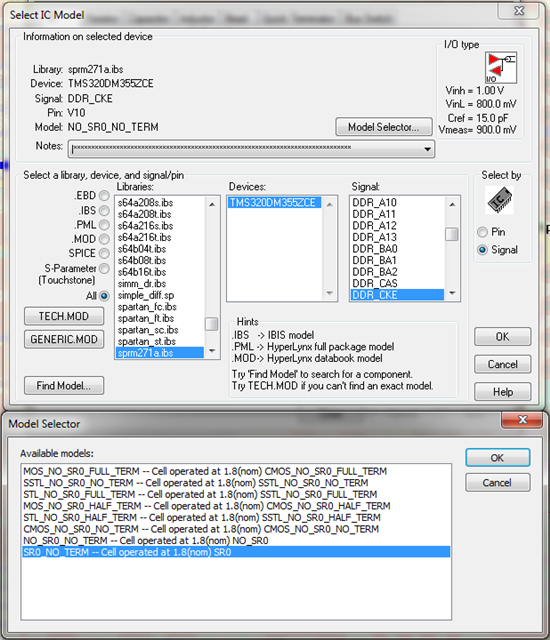Select the SPICE library filter radio
The image size is (550, 640).
click(x=104, y=253)
